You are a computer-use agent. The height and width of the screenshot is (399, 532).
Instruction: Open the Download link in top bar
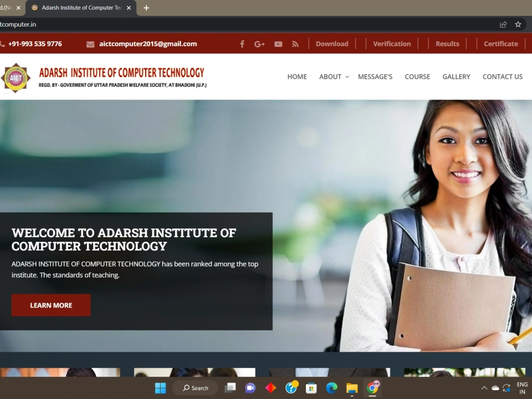pos(332,44)
